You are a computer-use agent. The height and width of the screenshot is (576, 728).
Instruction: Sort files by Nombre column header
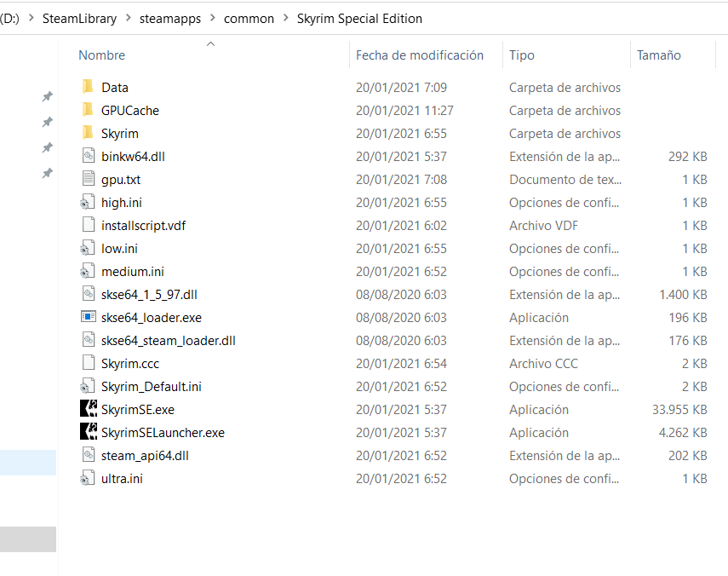(x=101, y=55)
